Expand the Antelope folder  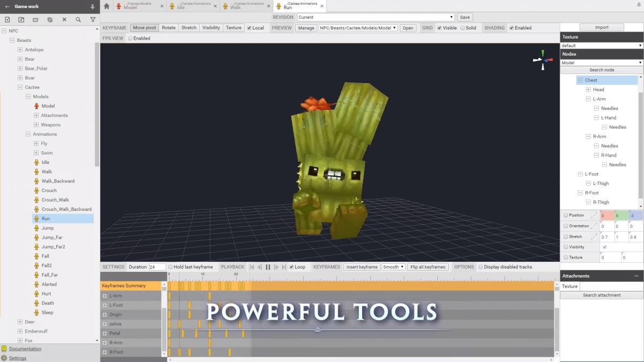(20, 50)
